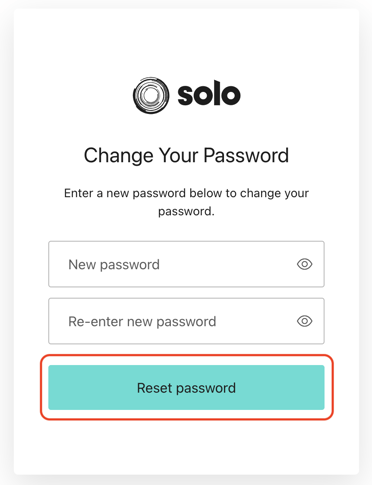Click the New password placeholder text
This screenshot has height=485, width=372.
coord(114,265)
